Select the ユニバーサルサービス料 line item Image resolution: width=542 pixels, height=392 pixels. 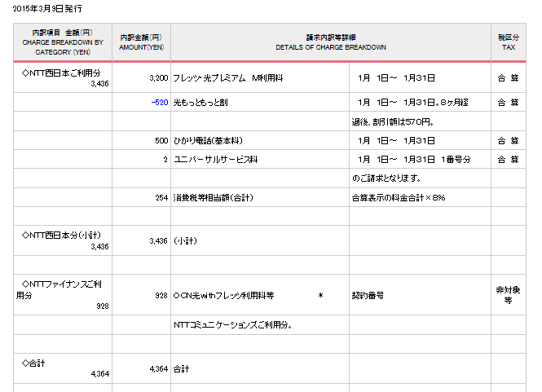tap(215, 160)
